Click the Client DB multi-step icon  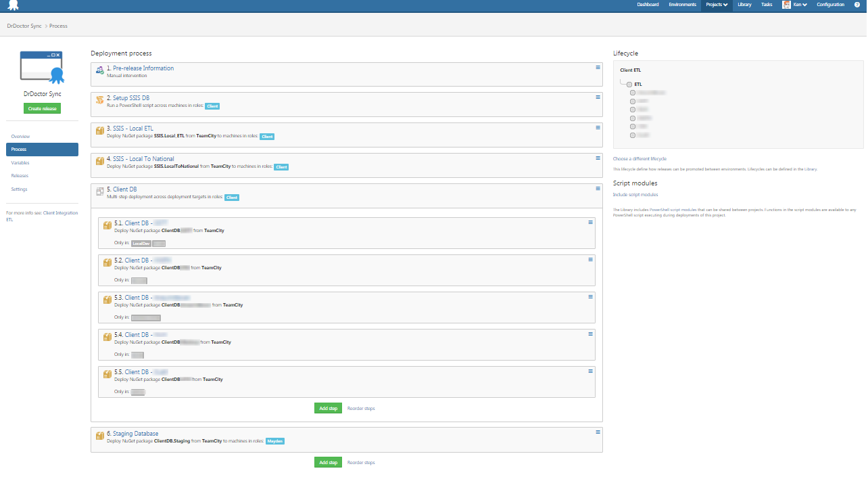(100, 191)
